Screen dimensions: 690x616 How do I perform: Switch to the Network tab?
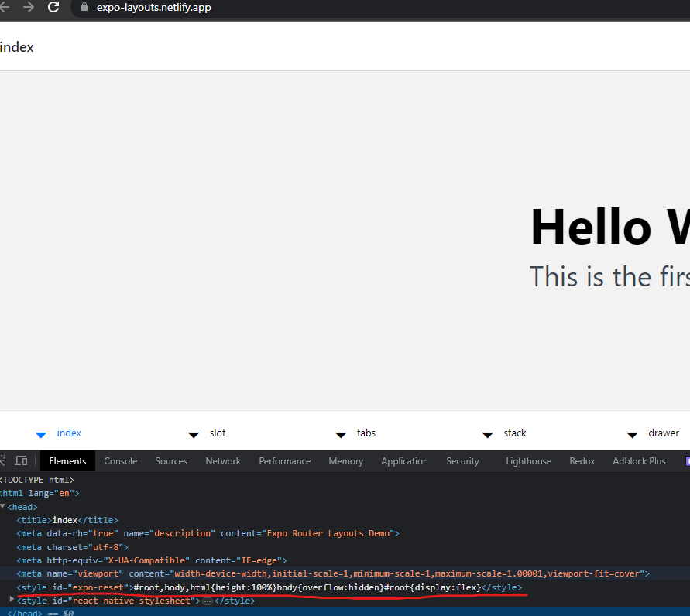(x=223, y=460)
